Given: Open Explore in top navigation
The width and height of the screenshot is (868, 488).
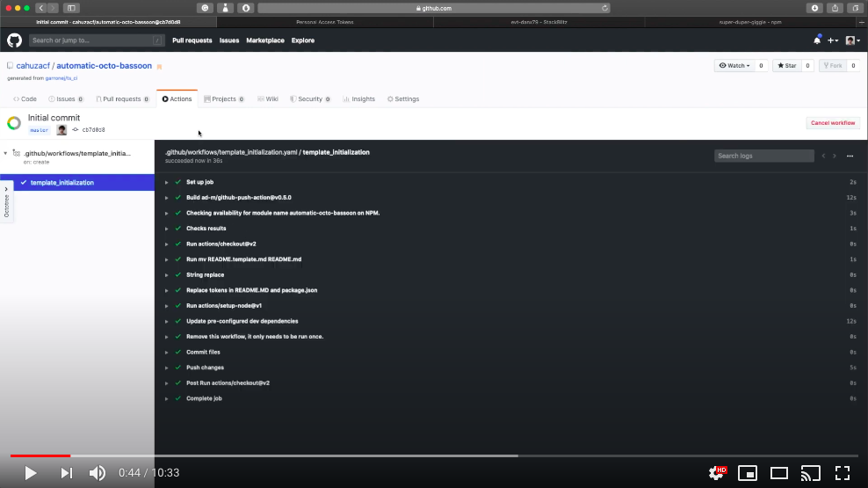Looking at the screenshot, I should tap(303, 40).
